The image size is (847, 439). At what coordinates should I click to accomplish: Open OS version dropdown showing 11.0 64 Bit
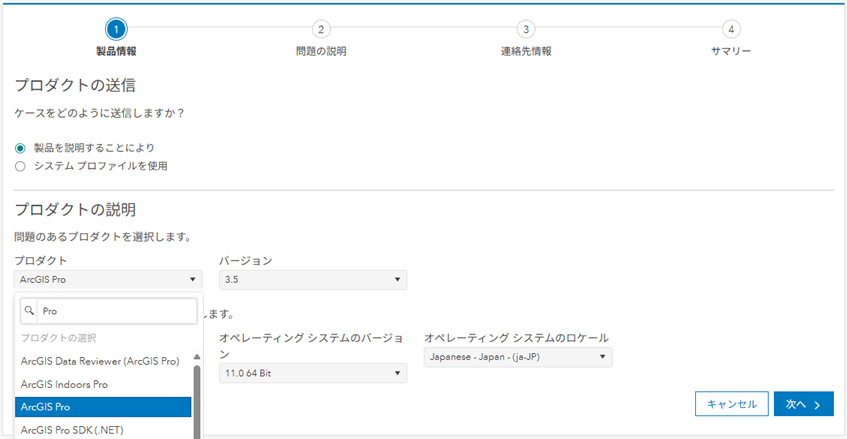pyautogui.click(x=313, y=373)
